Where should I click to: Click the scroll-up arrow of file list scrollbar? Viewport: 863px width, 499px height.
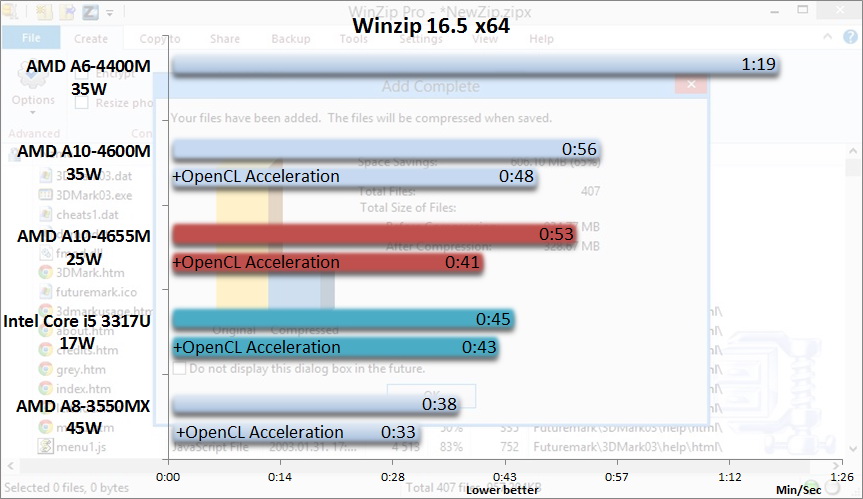click(x=853, y=151)
